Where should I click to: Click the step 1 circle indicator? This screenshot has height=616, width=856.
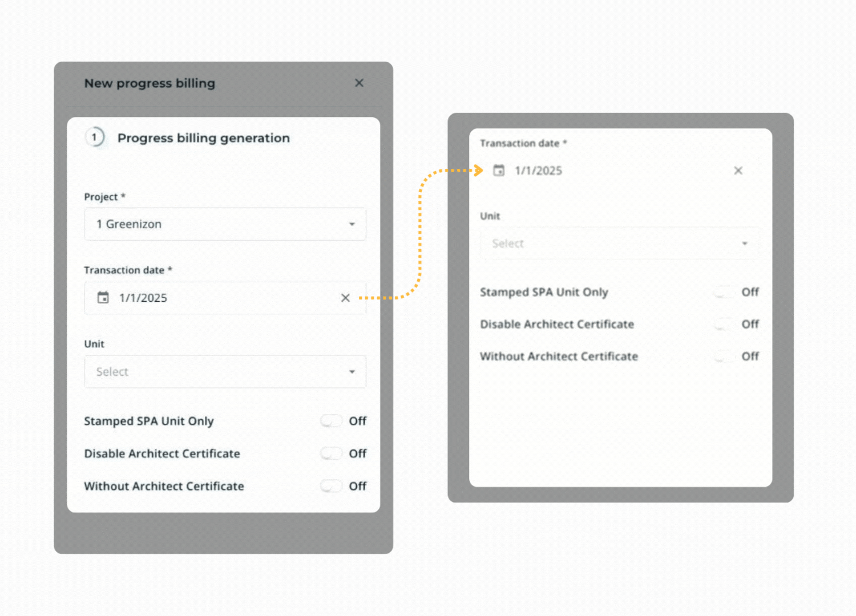click(95, 137)
